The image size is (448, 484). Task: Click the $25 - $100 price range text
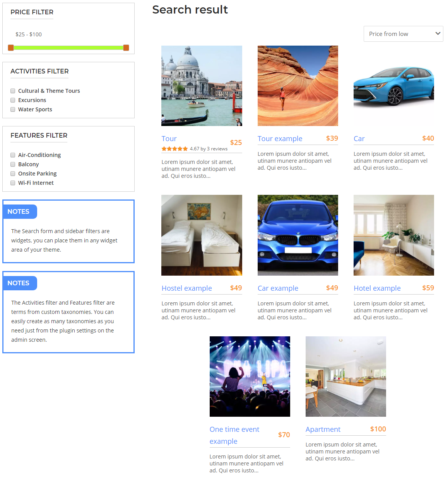coord(29,34)
